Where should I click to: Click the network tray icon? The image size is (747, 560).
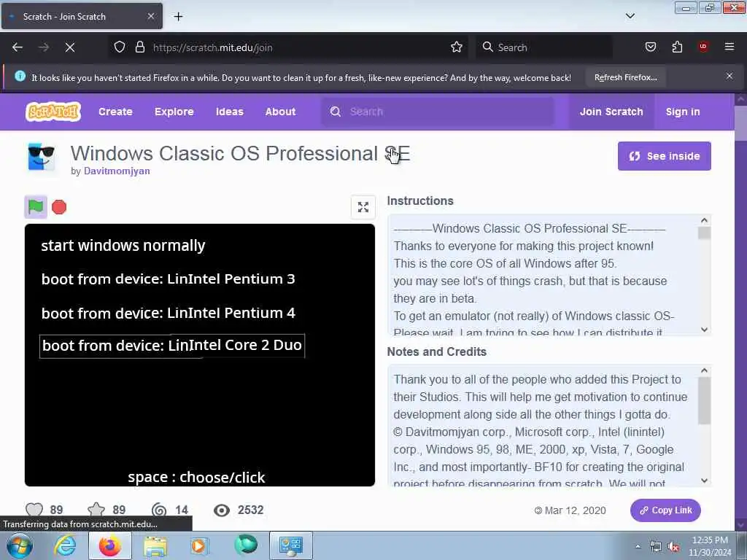(x=656, y=547)
